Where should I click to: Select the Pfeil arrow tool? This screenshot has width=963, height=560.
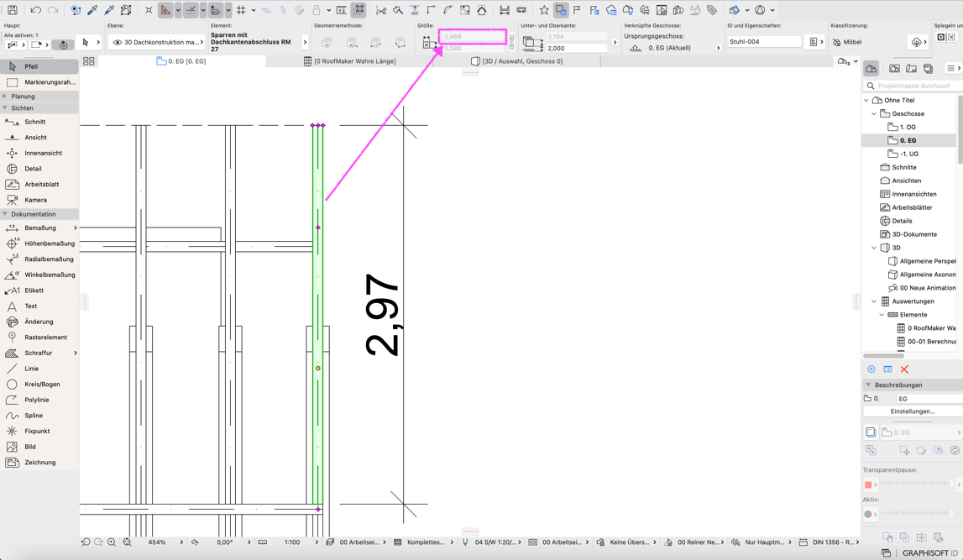tap(39, 66)
